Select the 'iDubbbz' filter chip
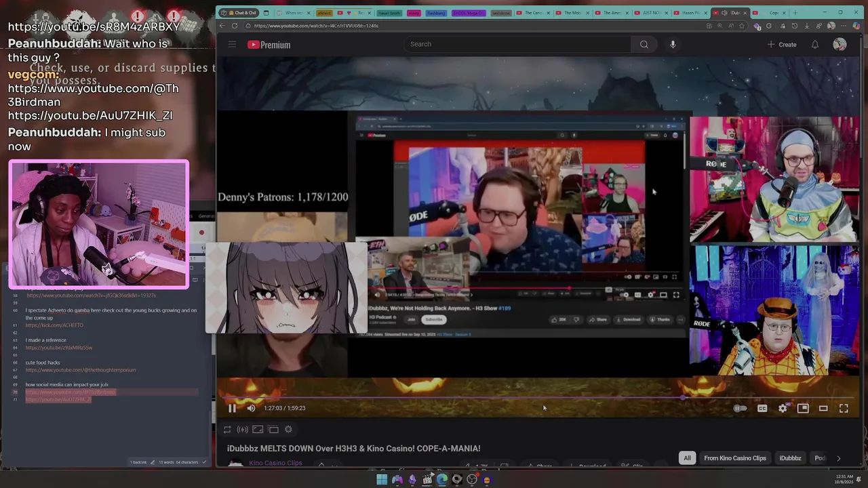The image size is (868, 488). (790, 458)
